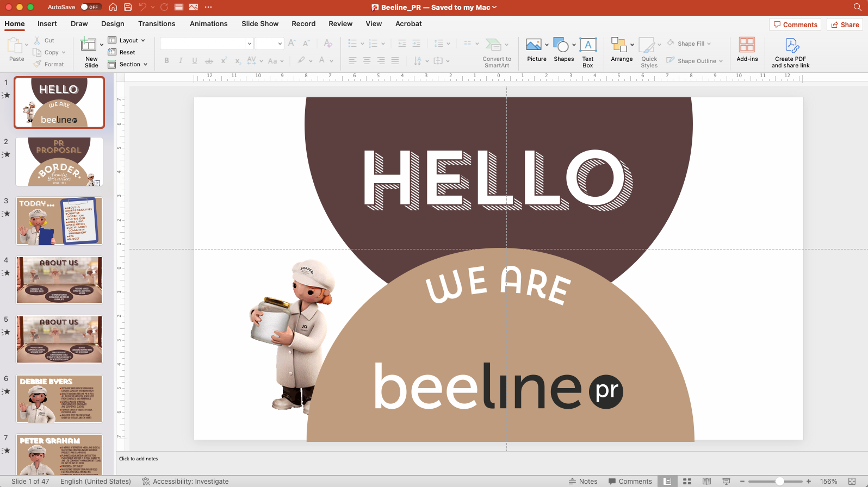Click the Undo arrow icon
This screenshot has width=868, height=487.
tap(142, 7)
